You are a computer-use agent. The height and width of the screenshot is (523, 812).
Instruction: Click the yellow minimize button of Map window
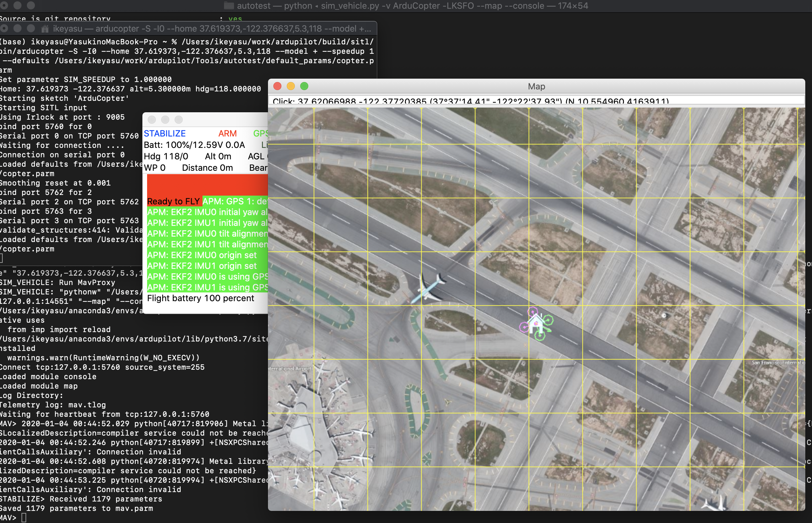pos(291,86)
